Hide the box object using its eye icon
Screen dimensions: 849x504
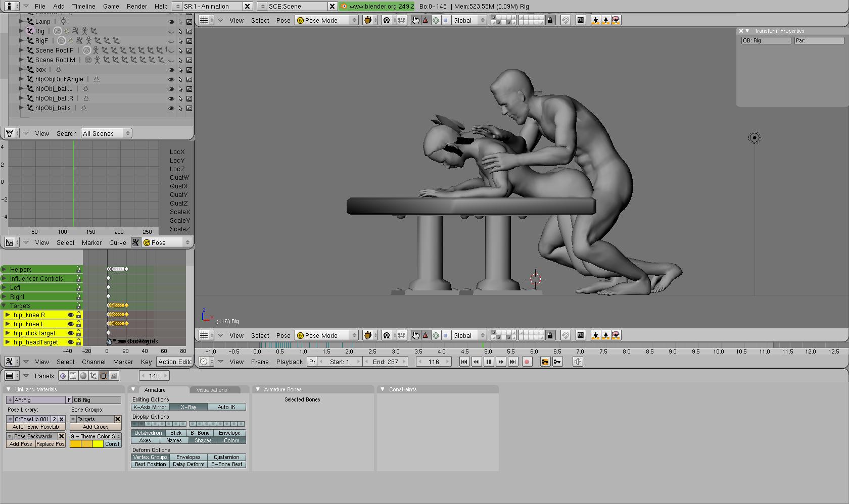[x=171, y=70]
